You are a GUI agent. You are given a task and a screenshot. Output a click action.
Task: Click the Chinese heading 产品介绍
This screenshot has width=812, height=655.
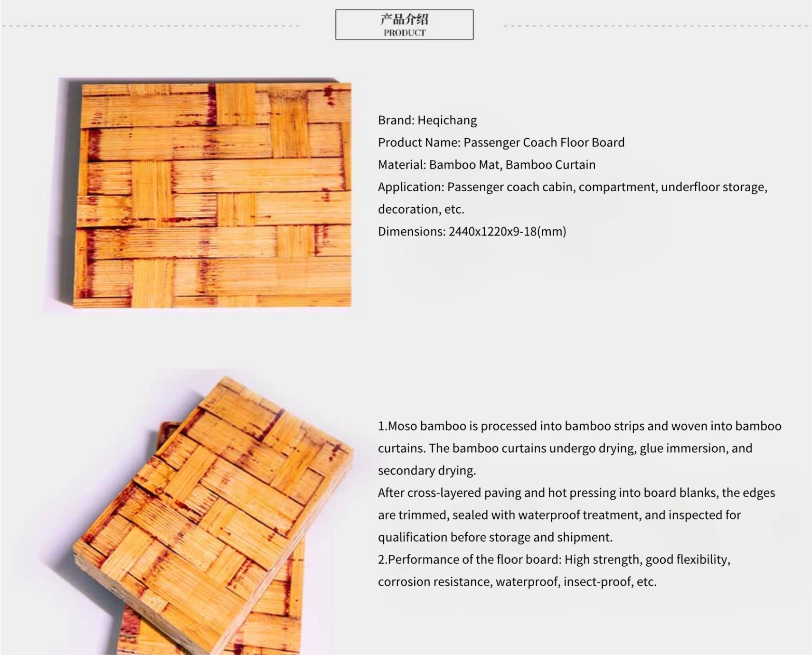click(x=404, y=19)
